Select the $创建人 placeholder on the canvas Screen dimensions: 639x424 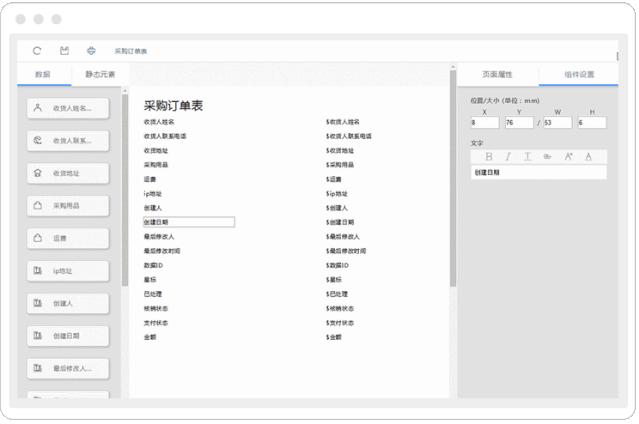point(337,208)
